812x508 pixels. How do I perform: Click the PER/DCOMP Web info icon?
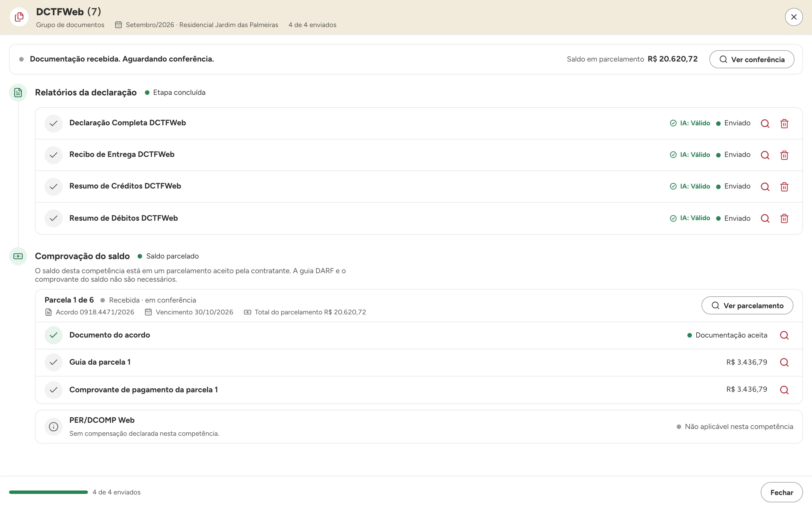click(54, 427)
